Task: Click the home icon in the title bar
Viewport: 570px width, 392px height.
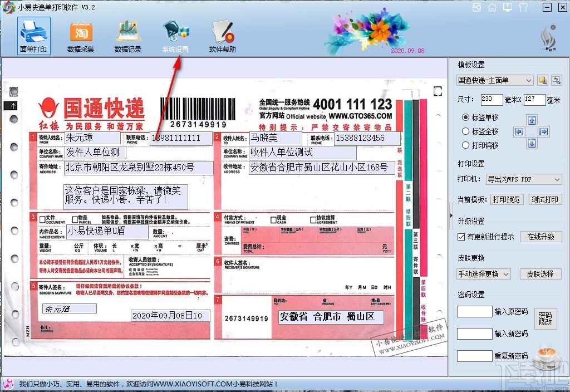Action: point(492,7)
